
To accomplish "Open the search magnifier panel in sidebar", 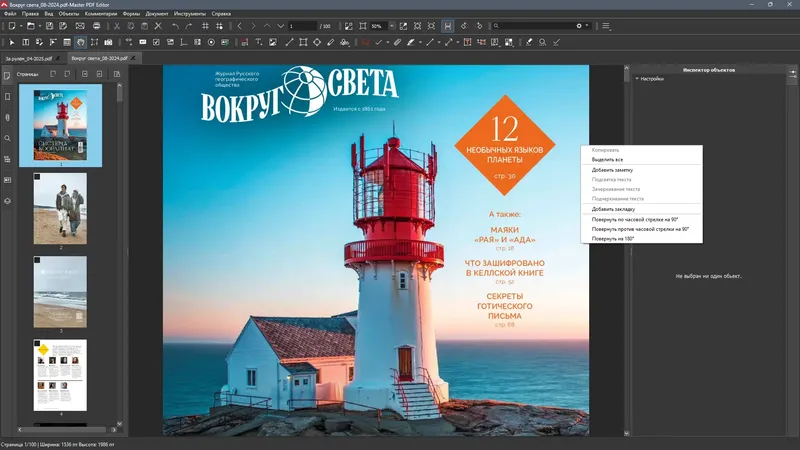I will coord(8,138).
